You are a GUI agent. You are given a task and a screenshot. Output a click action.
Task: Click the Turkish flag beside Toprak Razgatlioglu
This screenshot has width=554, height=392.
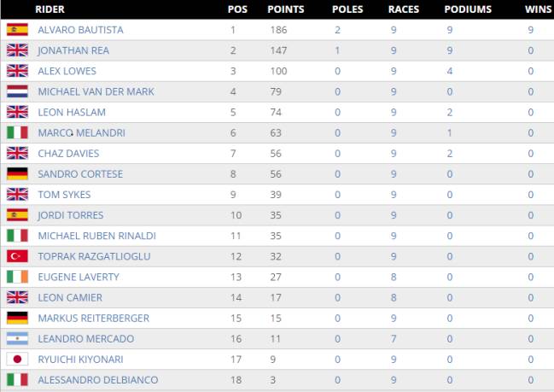pyautogui.click(x=17, y=256)
